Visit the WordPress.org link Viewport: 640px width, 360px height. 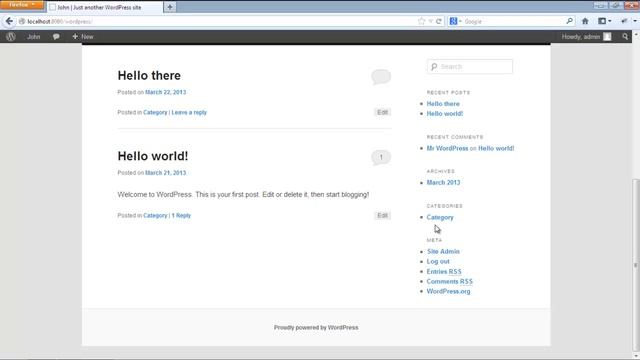point(448,291)
